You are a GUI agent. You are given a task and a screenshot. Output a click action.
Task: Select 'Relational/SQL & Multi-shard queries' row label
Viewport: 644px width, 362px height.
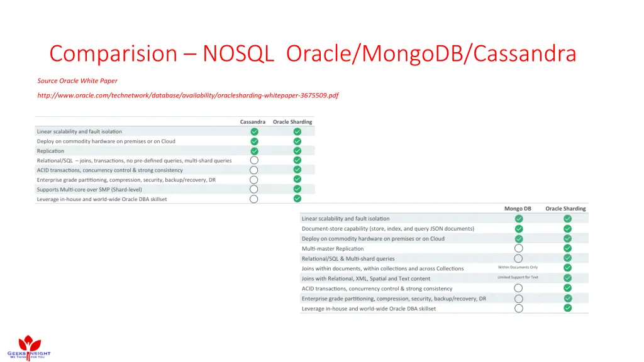(x=348, y=258)
